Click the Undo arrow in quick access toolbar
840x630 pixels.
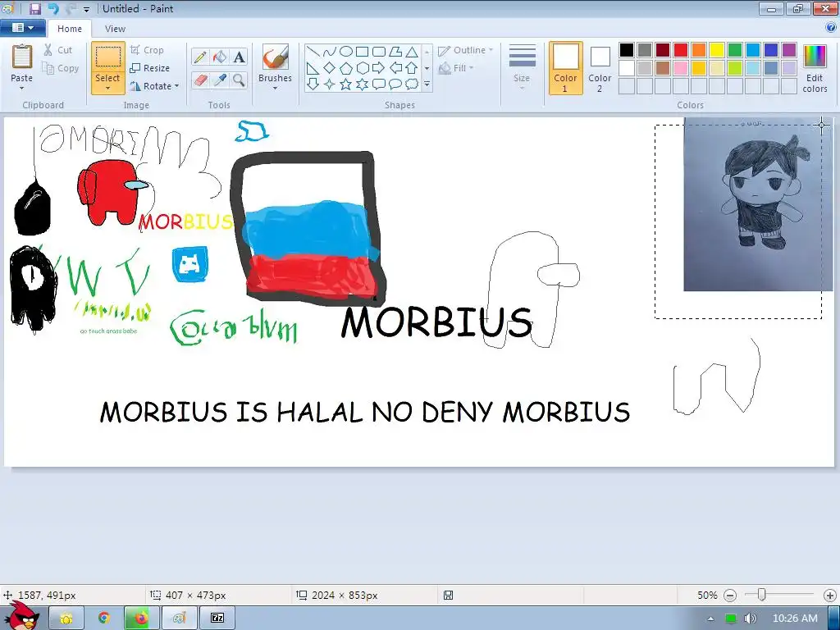pos(53,8)
